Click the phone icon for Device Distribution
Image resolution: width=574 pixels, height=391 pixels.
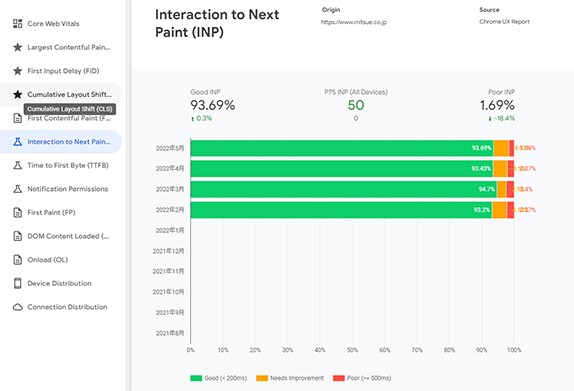tap(18, 283)
